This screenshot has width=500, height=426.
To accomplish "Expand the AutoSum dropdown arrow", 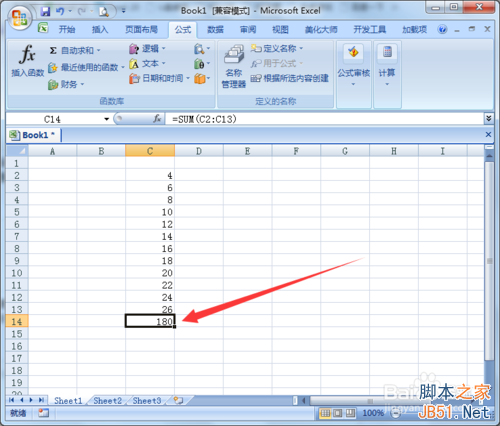I will pos(99,51).
